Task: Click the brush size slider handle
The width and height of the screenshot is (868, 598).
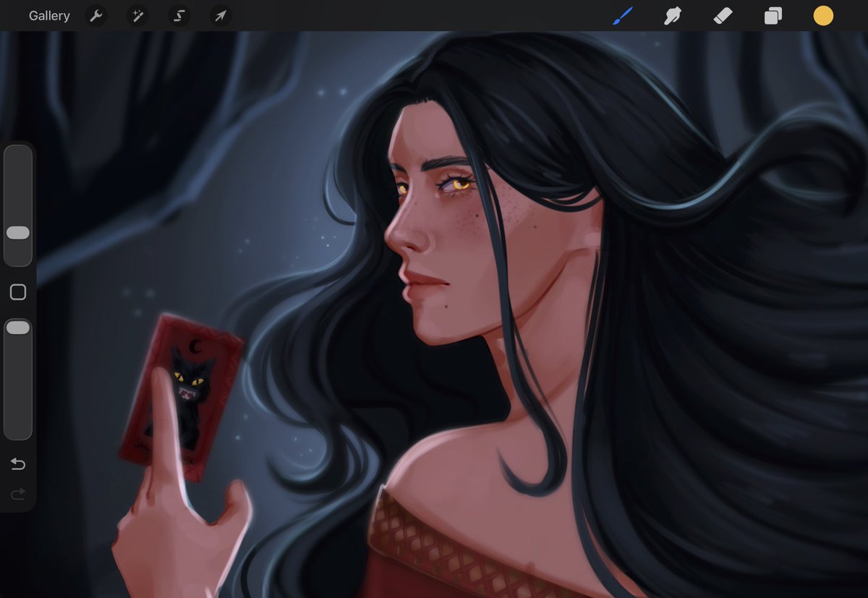Action: (x=18, y=233)
